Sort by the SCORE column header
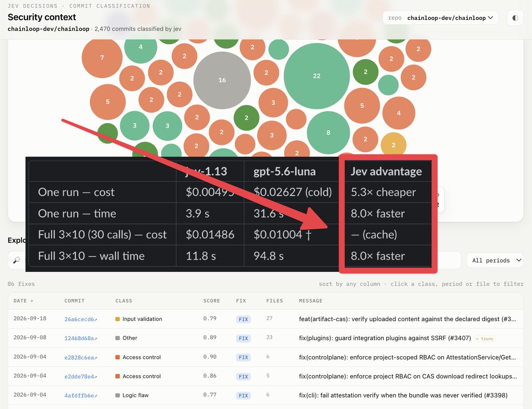The height and width of the screenshot is (409, 532). pyautogui.click(x=211, y=301)
